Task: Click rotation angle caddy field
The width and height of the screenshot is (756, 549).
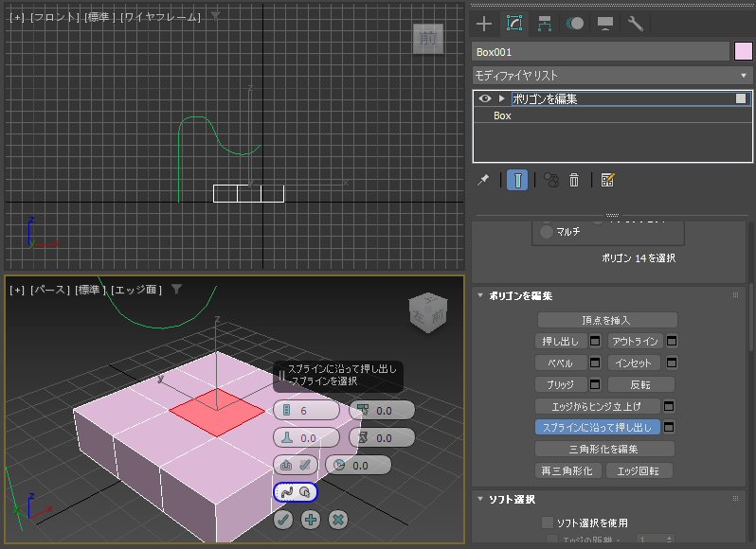Action: pyautogui.click(x=358, y=465)
